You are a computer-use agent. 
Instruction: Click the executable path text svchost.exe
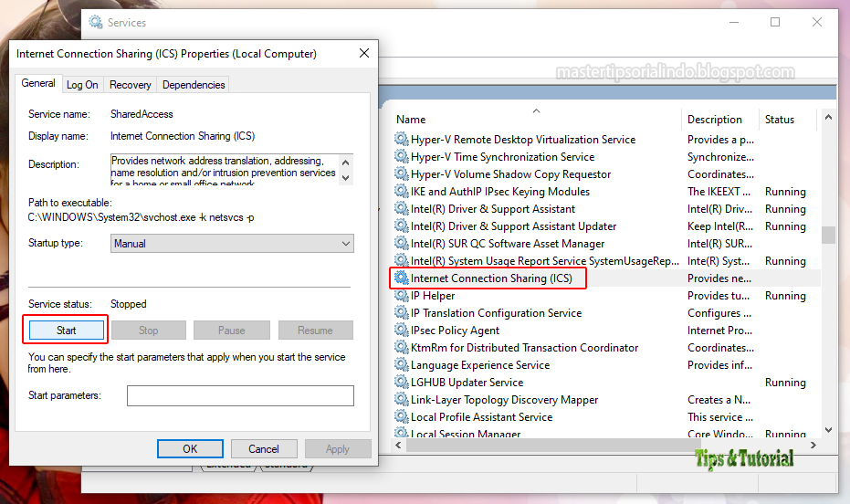pyautogui.click(x=141, y=217)
